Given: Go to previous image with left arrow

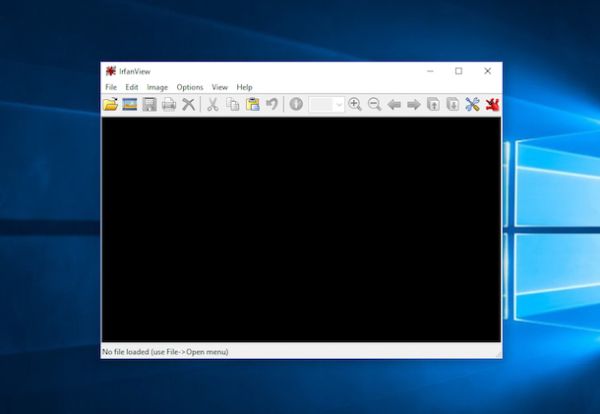Looking at the screenshot, I should [x=394, y=104].
